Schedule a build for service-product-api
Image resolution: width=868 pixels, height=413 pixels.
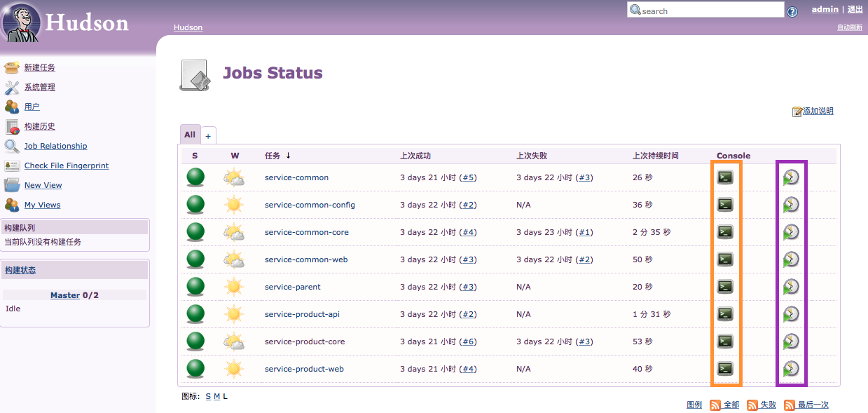791,314
